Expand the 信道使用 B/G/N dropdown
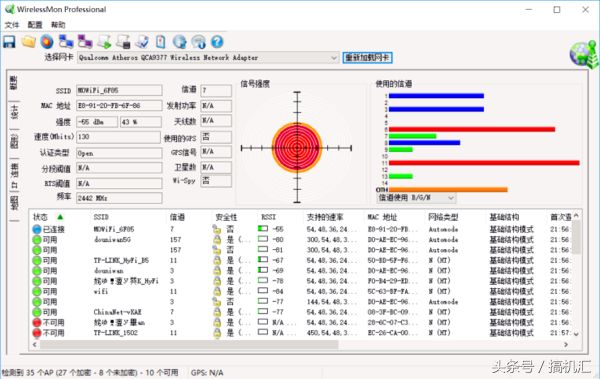This screenshot has height=379, width=600. tap(451, 198)
